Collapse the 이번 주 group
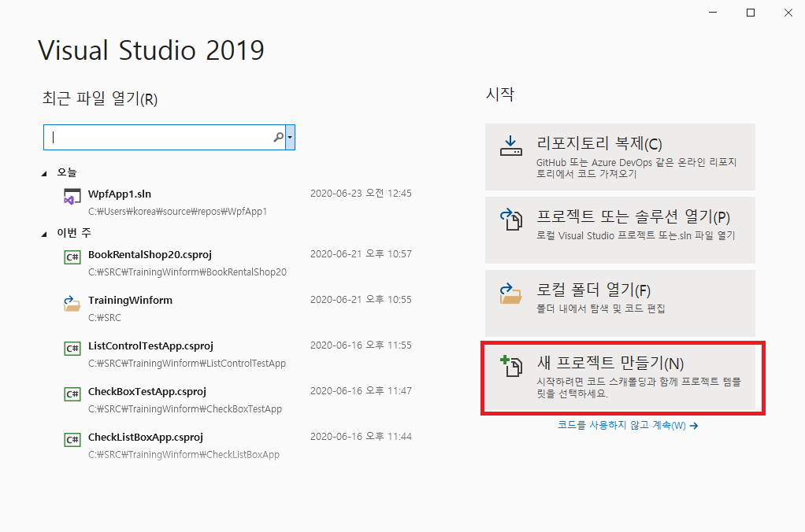This screenshot has width=805, height=532. 44,234
